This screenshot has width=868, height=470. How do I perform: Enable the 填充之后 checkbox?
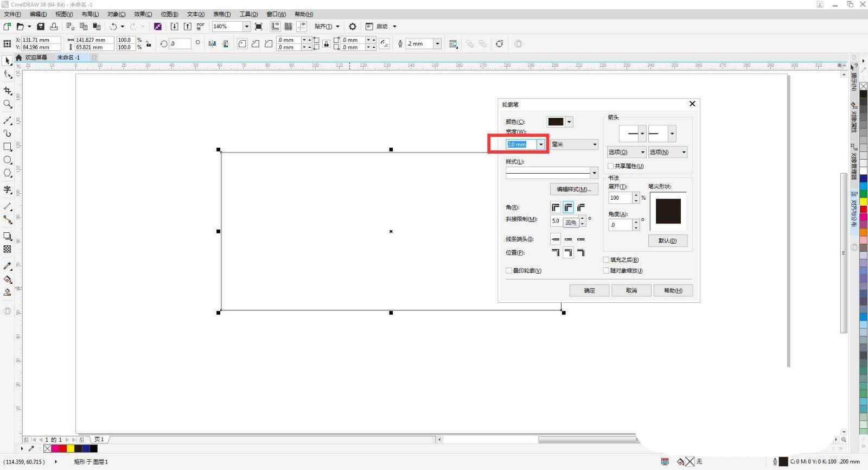tap(607, 260)
